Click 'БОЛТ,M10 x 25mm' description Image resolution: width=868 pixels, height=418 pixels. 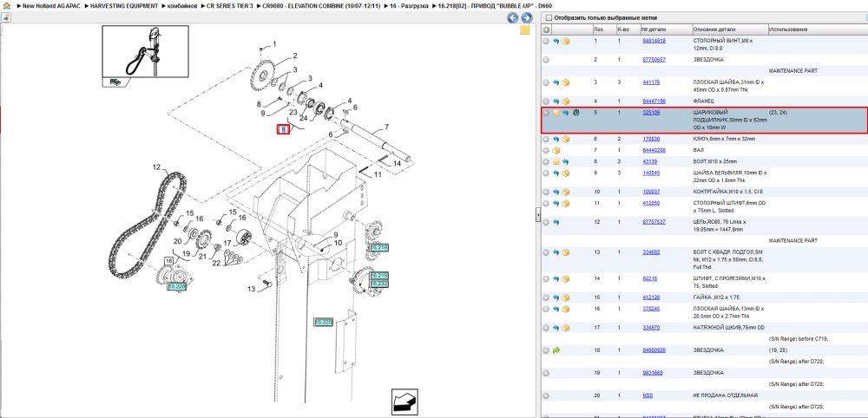[714, 162]
